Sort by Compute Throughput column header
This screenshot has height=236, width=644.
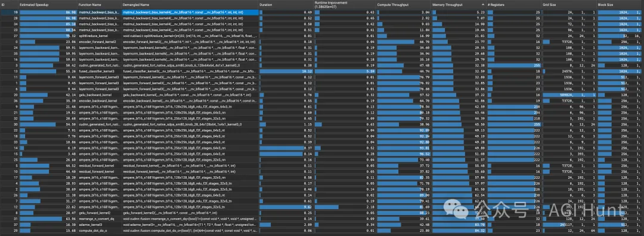[x=392, y=4]
